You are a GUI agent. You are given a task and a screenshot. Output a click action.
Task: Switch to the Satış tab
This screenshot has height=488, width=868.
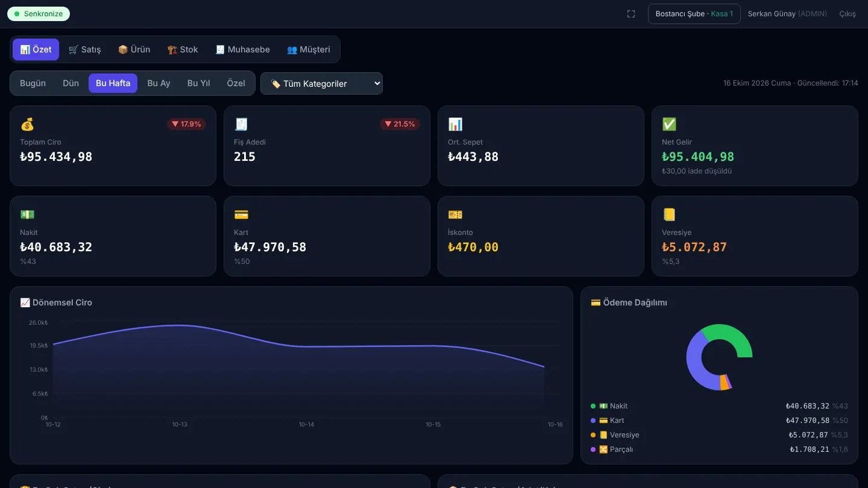pyautogui.click(x=84, y=49)
